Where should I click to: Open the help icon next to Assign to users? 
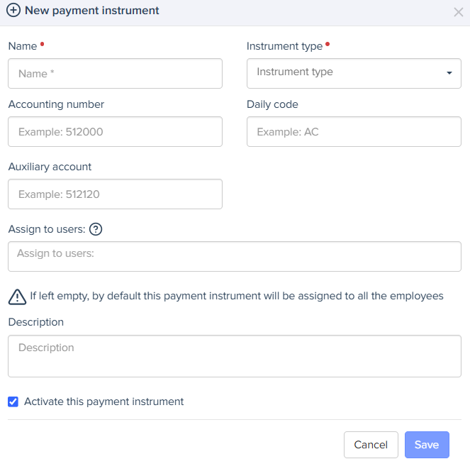point(96,229)
